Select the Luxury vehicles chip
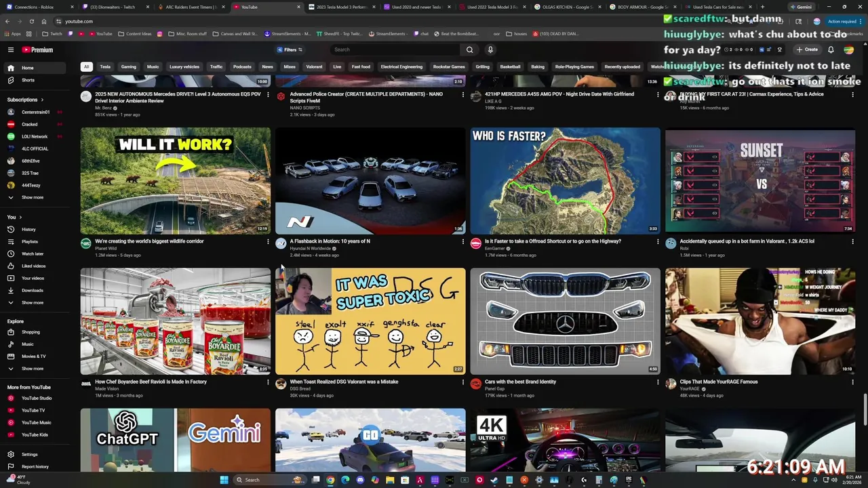868x488 pixels. pos(184,66)
